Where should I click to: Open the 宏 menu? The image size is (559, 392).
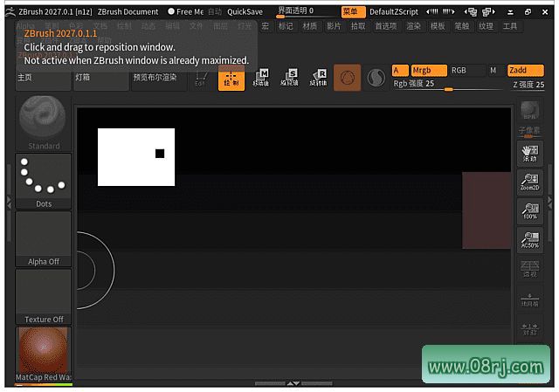click(x=266, y=26)
